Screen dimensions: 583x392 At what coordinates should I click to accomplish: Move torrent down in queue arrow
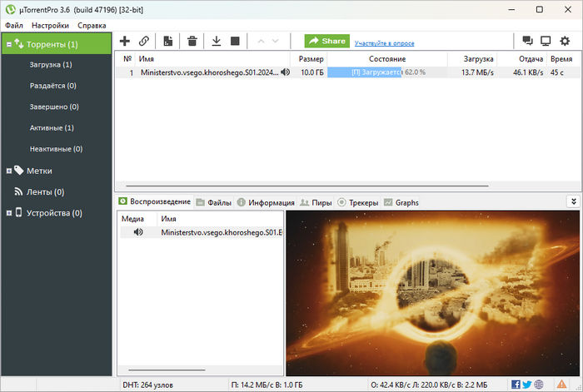coord(275,41)
